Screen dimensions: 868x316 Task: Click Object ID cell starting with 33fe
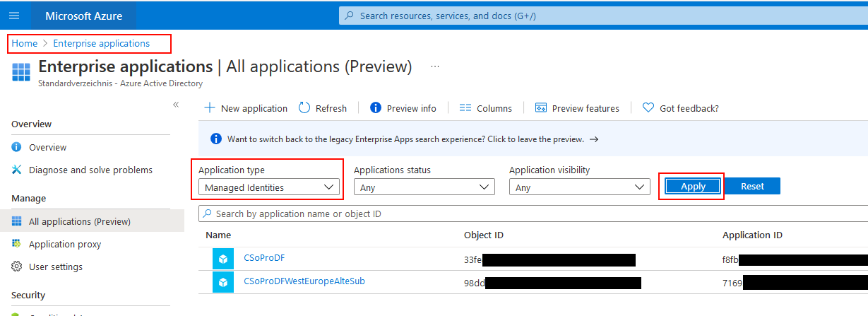(x=549, y=259)
